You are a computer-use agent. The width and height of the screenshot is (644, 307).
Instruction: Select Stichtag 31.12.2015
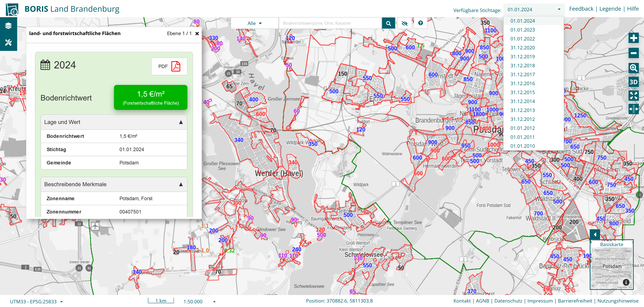533,92
